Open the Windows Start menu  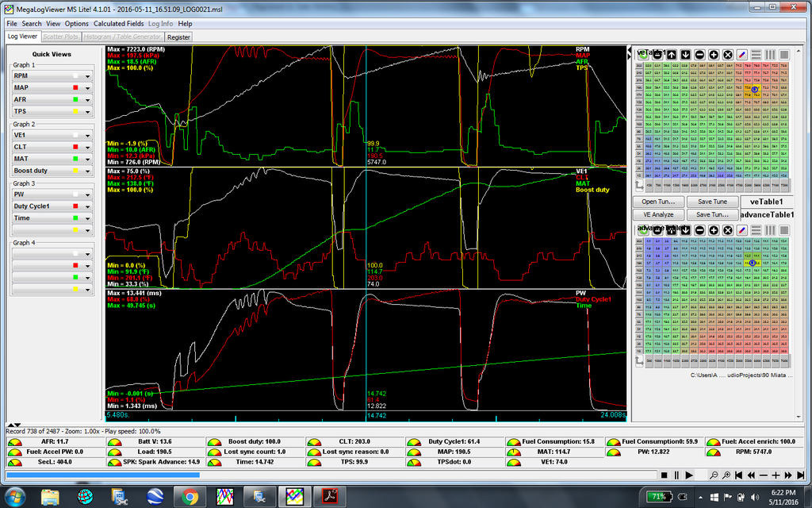pyautogui.click(x=14, y=497)
